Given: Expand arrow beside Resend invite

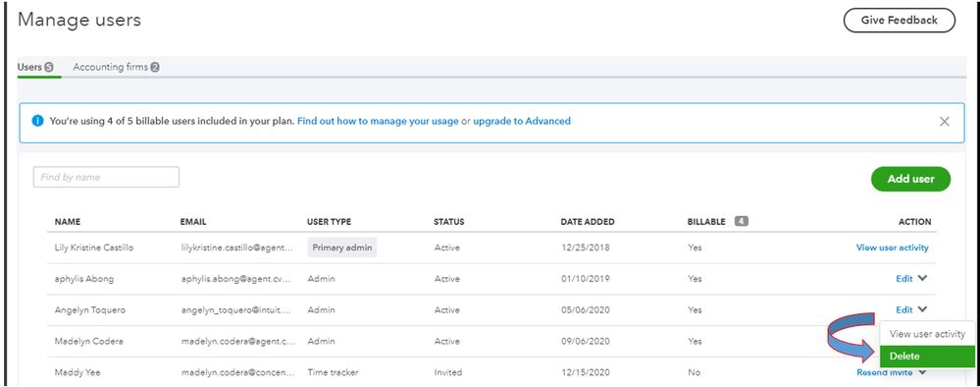Looking at the screenshot, I should point(923,373).
